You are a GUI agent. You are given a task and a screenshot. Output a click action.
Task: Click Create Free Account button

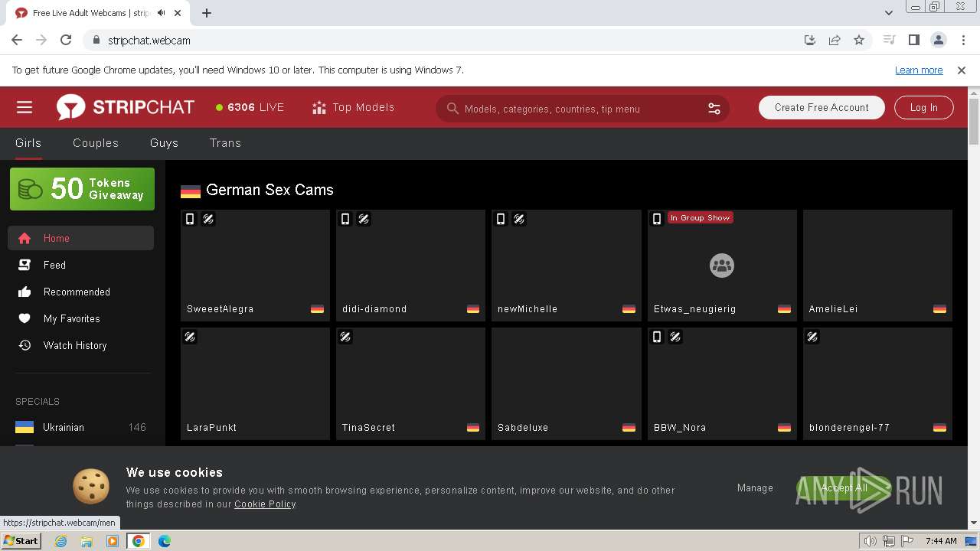coord(822,108)
